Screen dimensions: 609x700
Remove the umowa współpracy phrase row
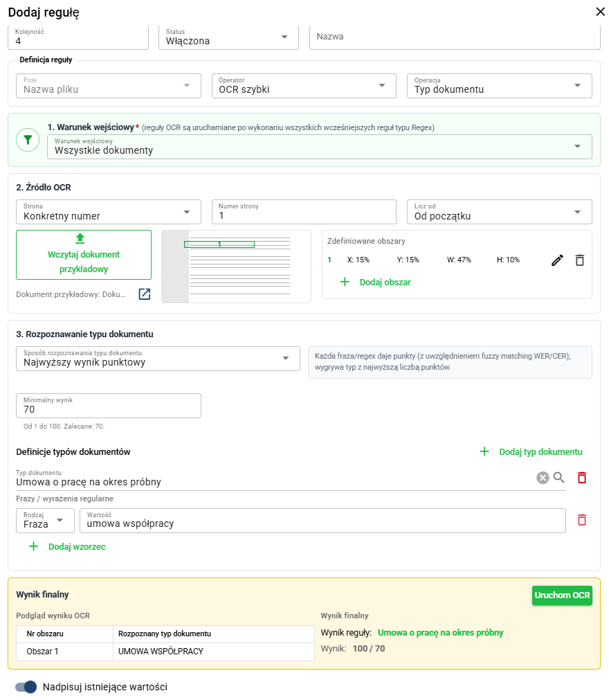click(582, 520)
